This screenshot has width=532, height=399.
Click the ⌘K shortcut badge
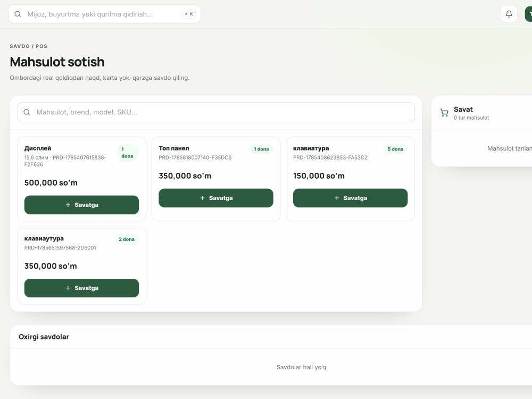point(189,14)
